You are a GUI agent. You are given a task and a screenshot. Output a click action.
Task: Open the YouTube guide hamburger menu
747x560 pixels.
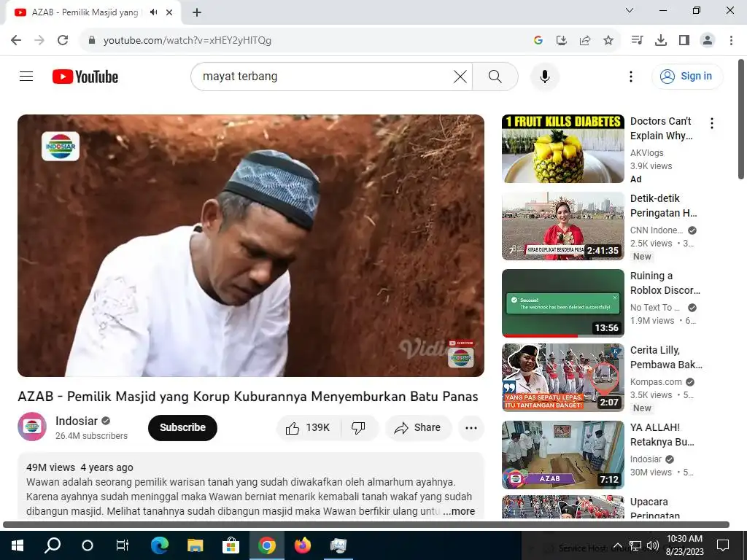[26, 76]
